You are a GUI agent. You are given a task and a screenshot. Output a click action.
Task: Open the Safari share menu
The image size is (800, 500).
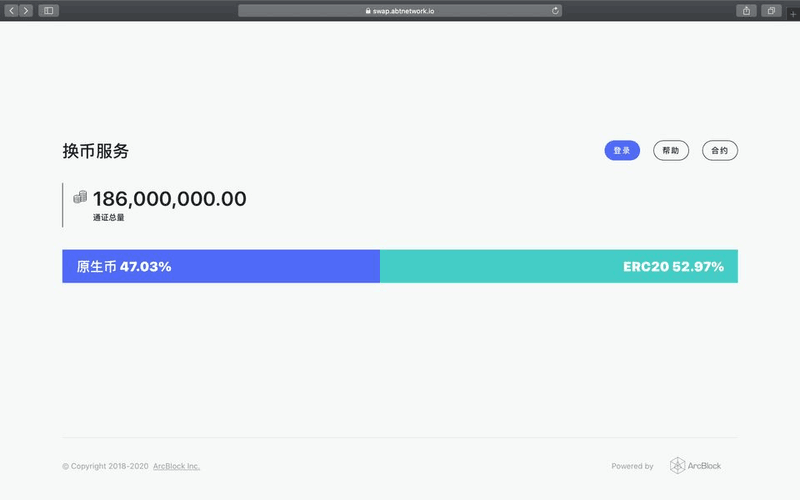click(x=747, y=10)
